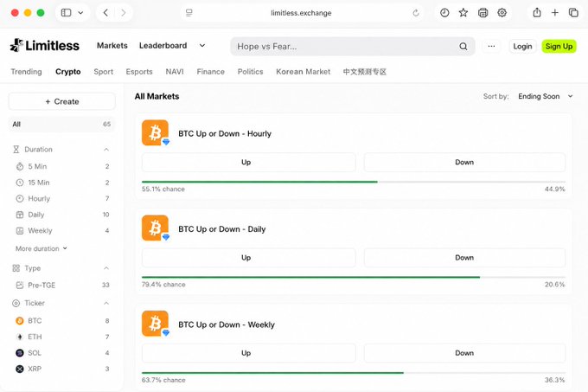588x392 pixels.
Task: Click the search magnifier icon
Action: click(463, 46)
